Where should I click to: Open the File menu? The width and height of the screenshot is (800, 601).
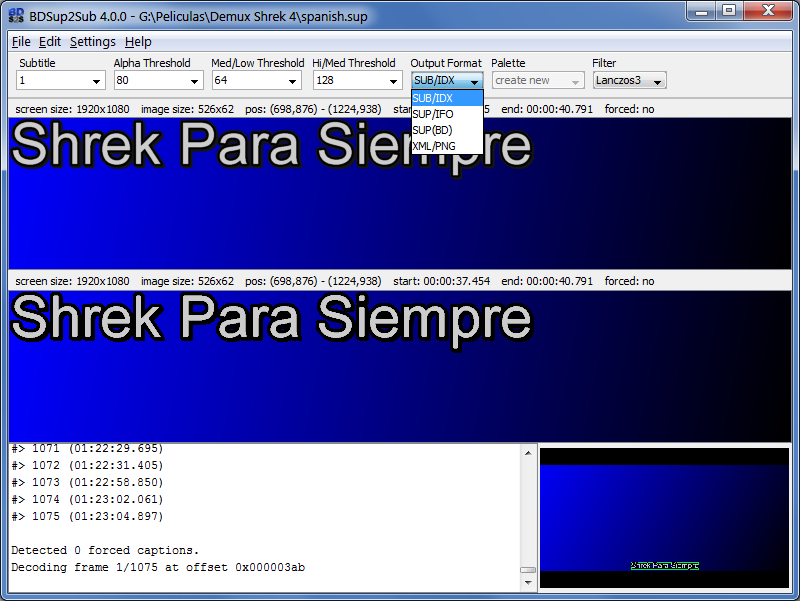[21, 42]
